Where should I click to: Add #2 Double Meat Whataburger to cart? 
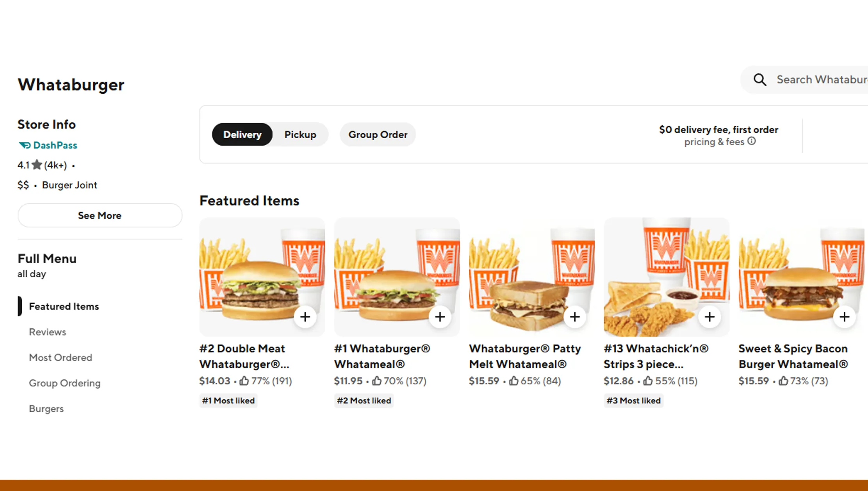pos(305,317)
